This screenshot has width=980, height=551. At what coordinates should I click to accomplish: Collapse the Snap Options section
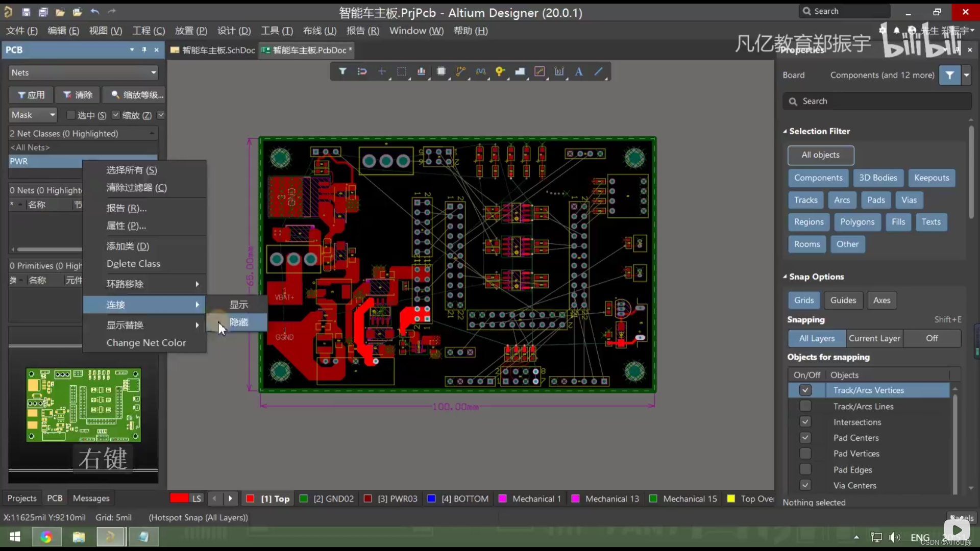click(785, 277)
